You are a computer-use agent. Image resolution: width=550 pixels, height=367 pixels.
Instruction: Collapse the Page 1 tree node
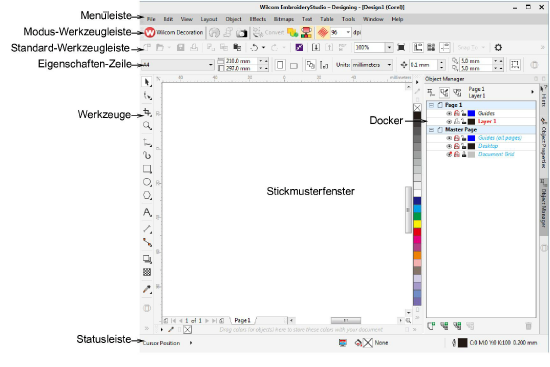tap(431, 105)
